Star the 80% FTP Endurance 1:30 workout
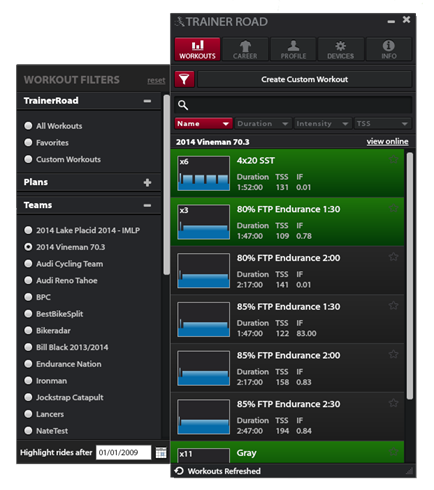Screen dimensions: 434x490 [x=394, y=208]
